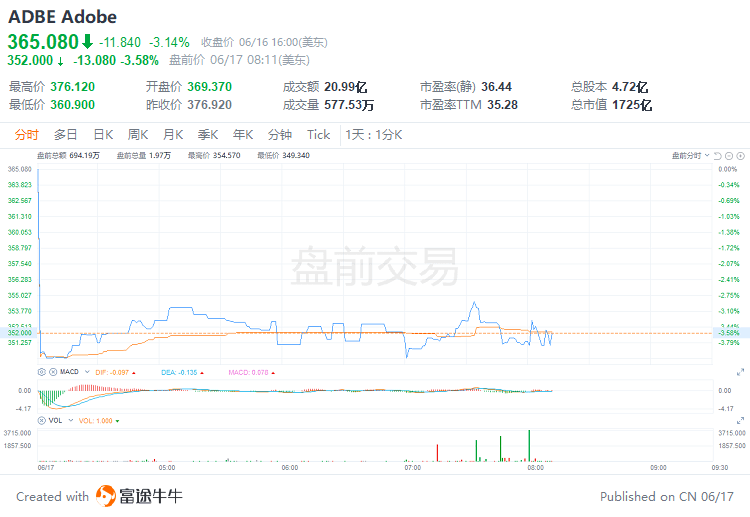The image size is (750, 517).
Task: Switch to the 多日 tab
Action: pyautogui.click(x=65, y=134)
